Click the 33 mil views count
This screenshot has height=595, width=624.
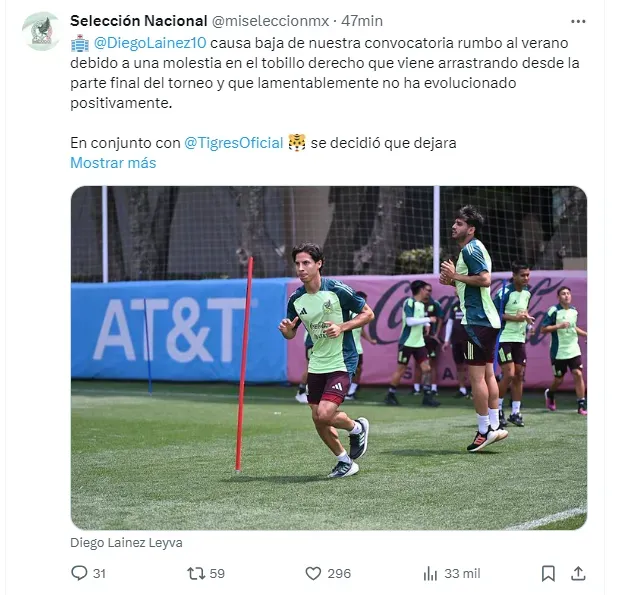point(462,574)
